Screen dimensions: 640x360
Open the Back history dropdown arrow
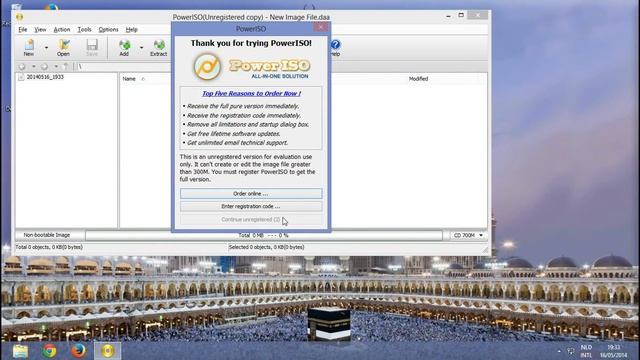pos(33,66)
